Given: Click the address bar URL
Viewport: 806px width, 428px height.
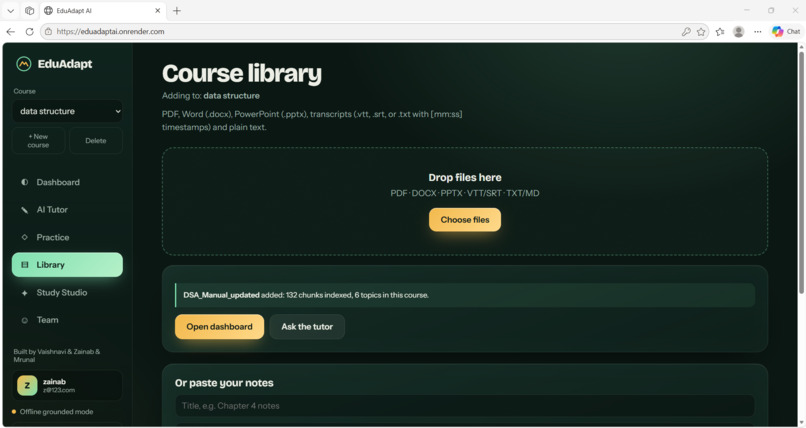Looking at the screenshot, I should (111, 32).
